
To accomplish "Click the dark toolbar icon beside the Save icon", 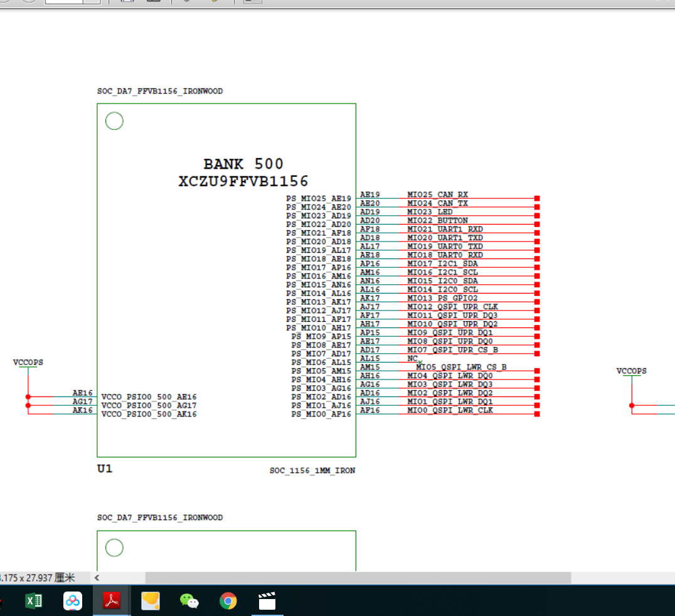I will coord(154,3).
